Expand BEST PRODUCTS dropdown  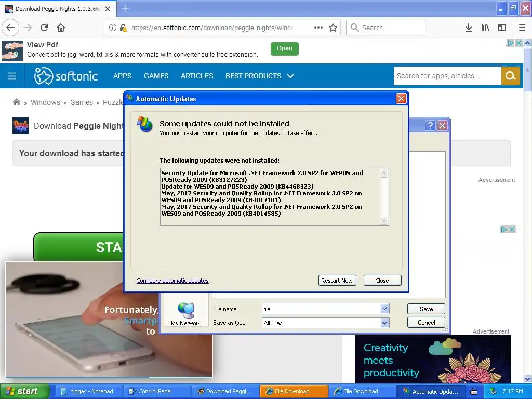point(260,76)
